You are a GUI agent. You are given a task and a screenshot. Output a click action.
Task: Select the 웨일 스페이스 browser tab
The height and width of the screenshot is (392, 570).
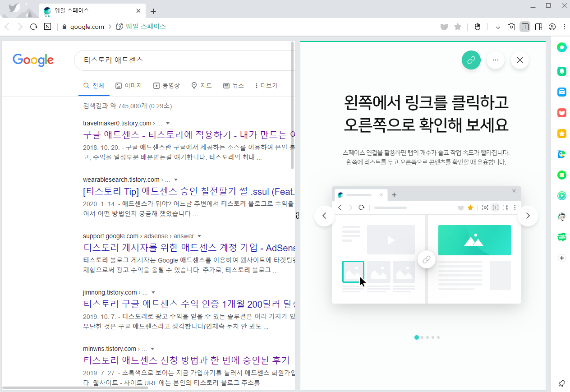tap(92, 11)
